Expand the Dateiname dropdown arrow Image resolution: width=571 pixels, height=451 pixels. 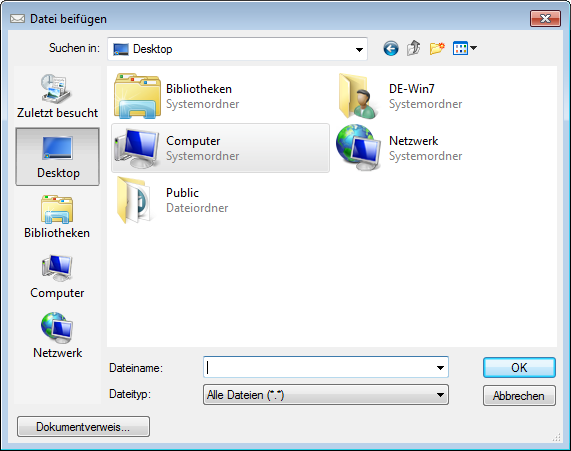click(x=440, y=368)
